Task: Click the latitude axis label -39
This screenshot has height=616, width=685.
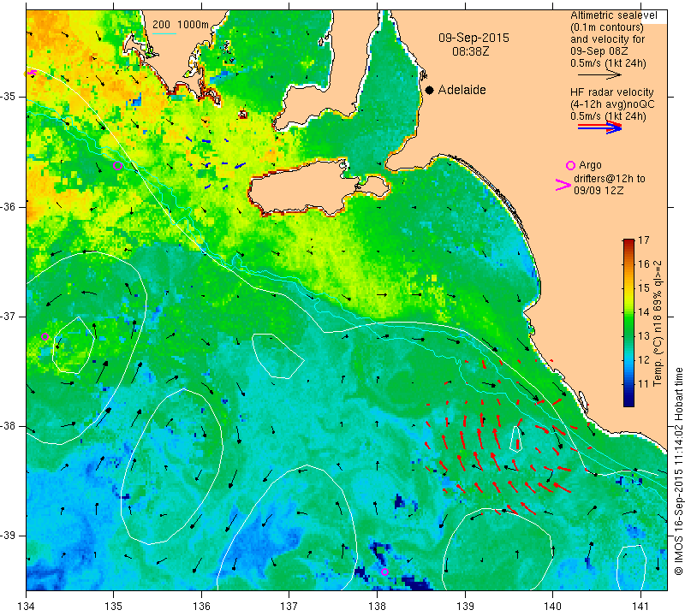Action: point(9,536)
